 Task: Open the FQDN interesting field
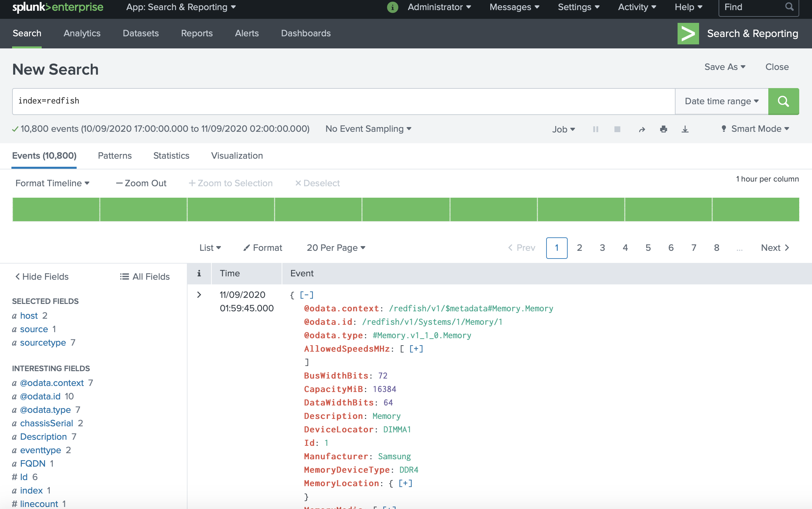click(33, 464)
